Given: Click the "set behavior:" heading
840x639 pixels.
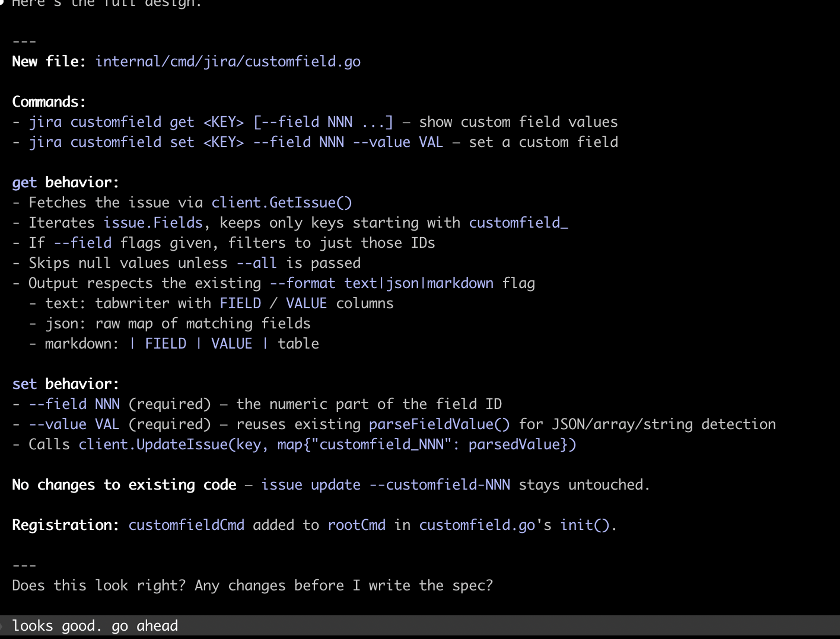Looking at the screenshot, I should pyautogui.click(x=65, y=384).
